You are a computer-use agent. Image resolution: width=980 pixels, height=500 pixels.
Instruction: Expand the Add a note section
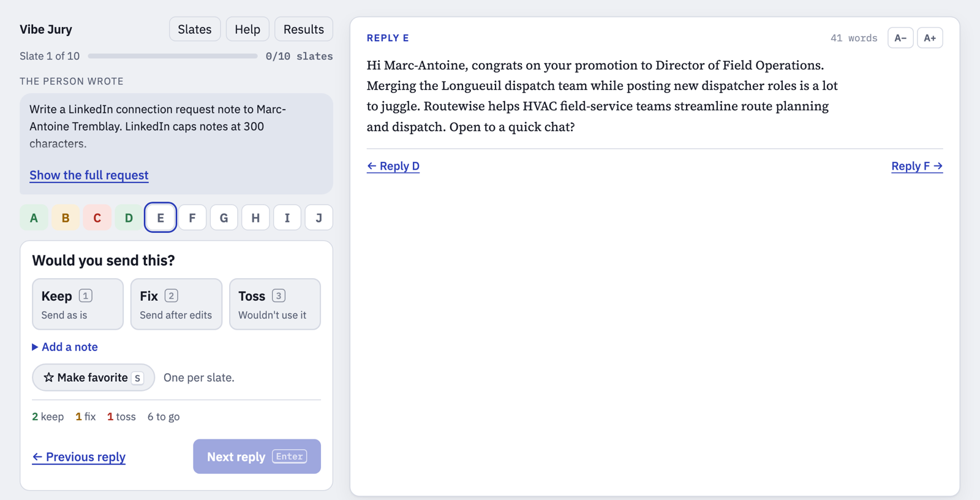[x=65, y=347]
